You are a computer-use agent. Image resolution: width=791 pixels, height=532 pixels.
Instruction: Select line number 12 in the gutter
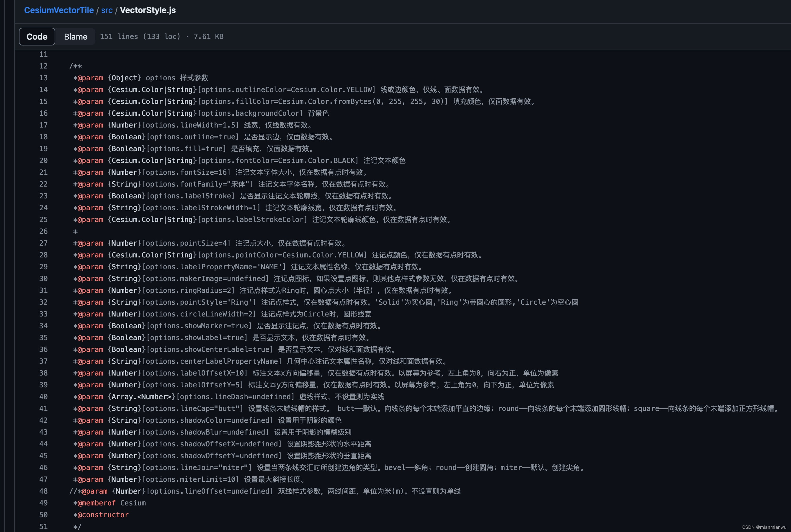coord(43,66)
